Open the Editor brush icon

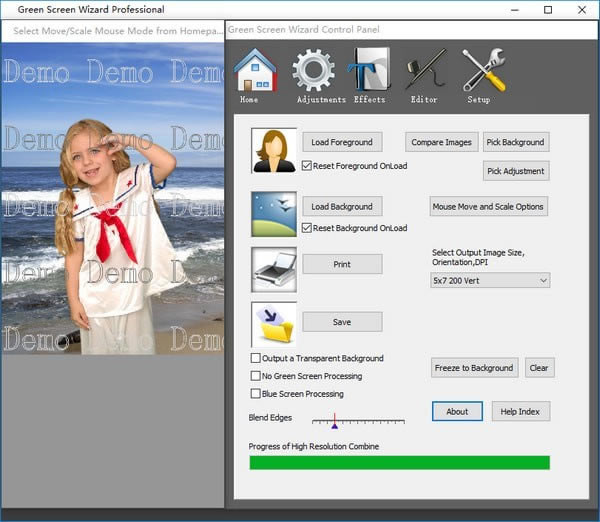(424, 71)
